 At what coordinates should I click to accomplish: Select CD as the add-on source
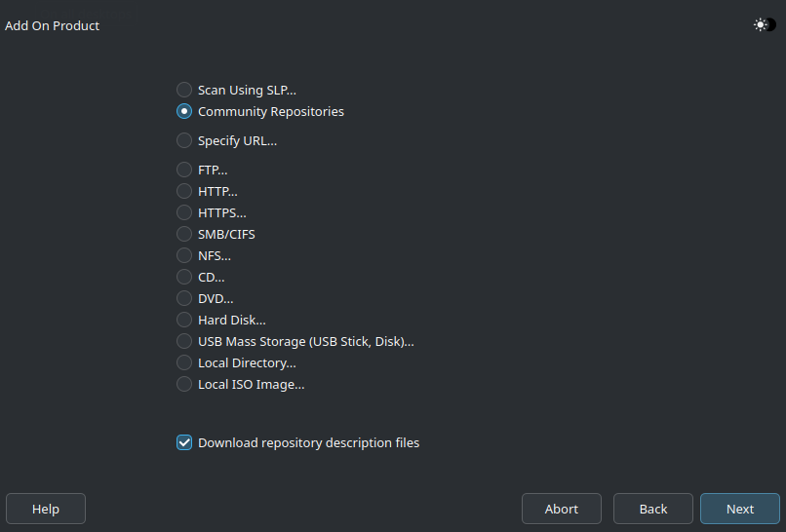(x=184, y=277)
